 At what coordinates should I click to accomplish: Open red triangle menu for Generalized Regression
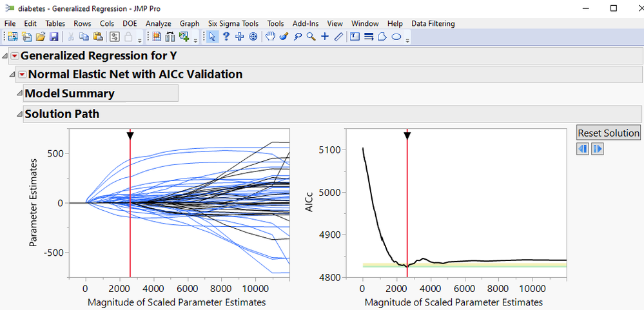click(15, 56)
